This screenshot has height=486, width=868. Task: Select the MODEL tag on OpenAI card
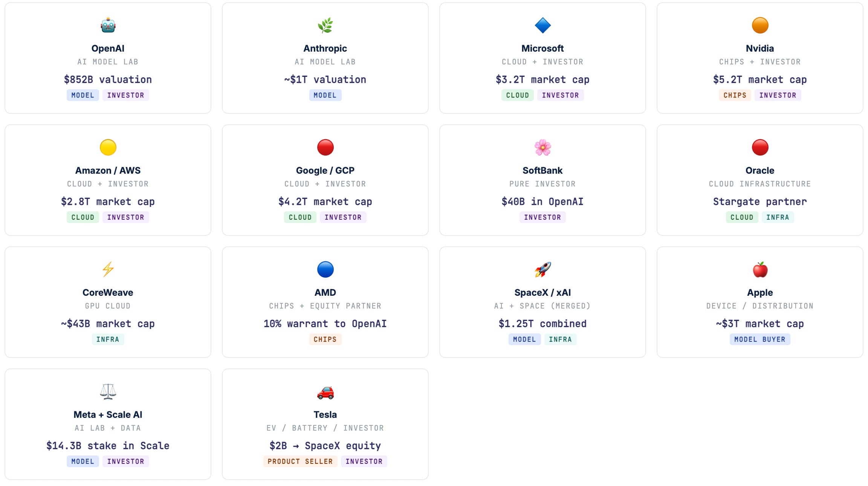(83, 95)
